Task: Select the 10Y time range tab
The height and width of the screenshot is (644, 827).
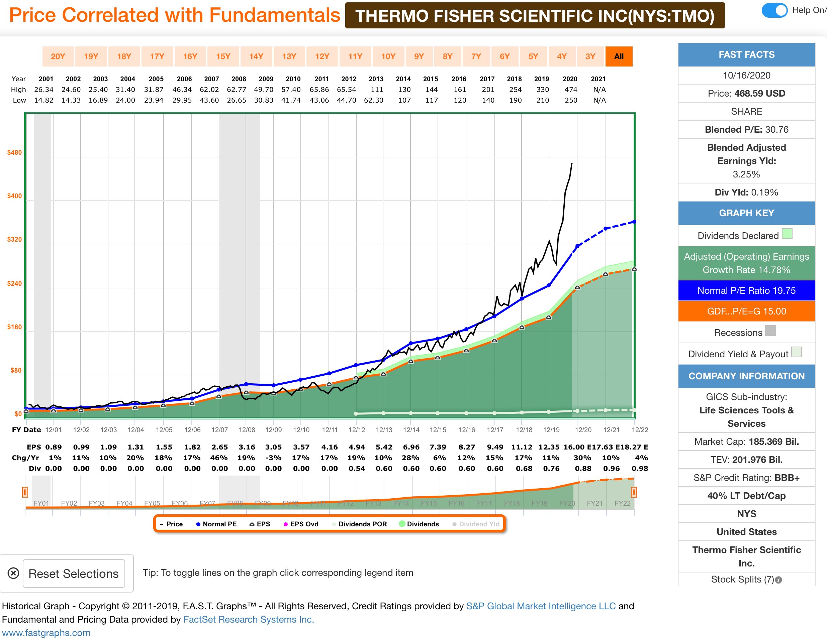Action: [x=388, y=56]
